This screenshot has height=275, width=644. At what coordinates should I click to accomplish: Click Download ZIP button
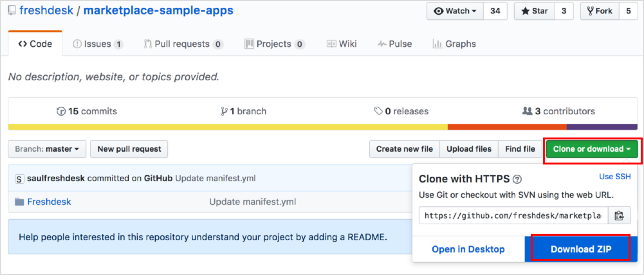[581, 249]
